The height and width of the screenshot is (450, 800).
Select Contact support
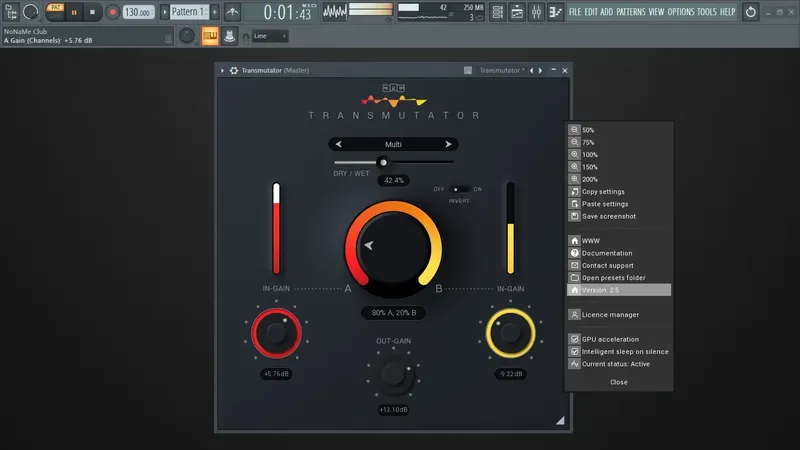point(619,265)
